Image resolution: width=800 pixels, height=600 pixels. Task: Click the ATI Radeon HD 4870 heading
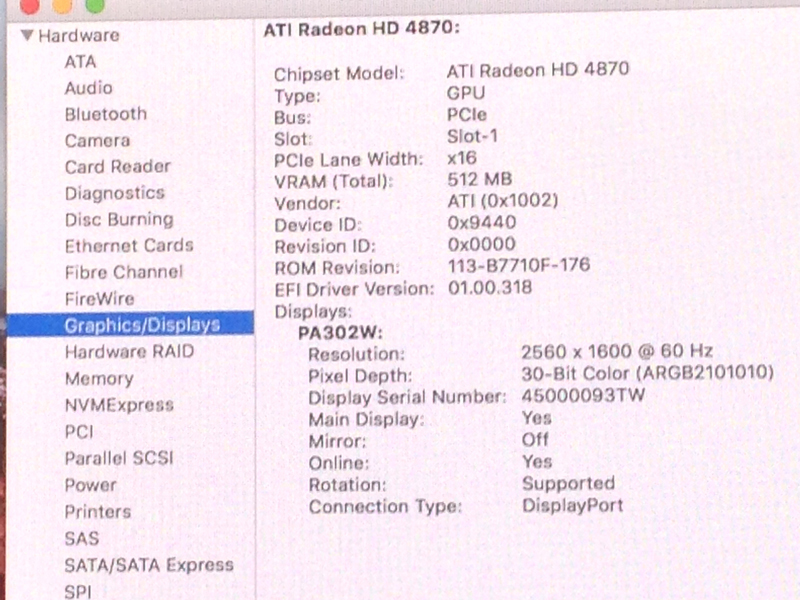point(362,29)
